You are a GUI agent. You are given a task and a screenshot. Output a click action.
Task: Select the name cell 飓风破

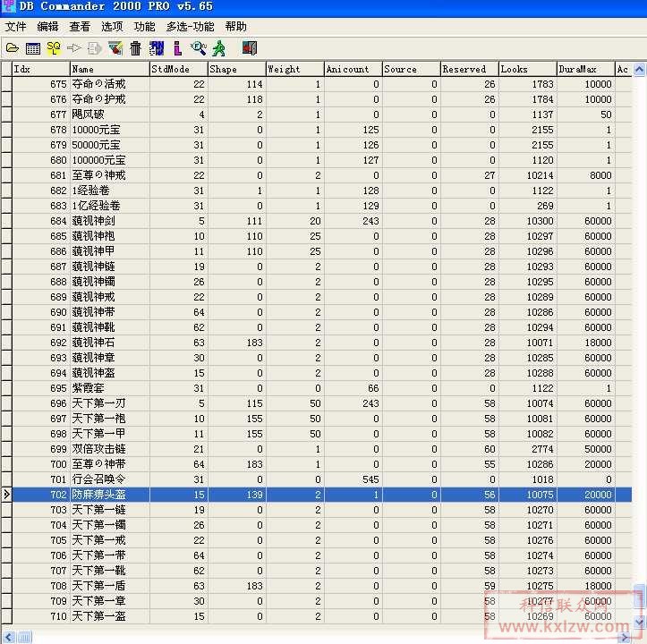(x=109, y=114)
